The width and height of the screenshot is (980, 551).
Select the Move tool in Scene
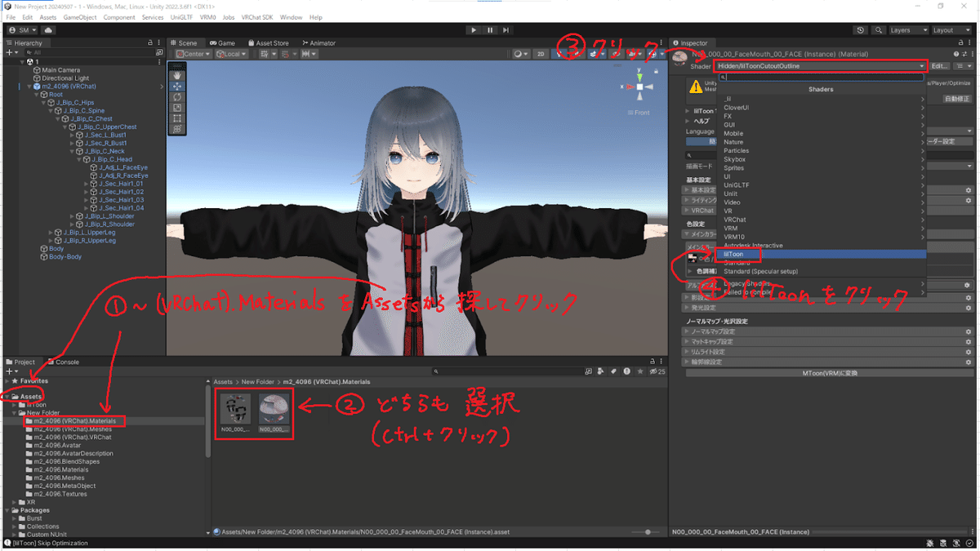[x=178, y=86]
